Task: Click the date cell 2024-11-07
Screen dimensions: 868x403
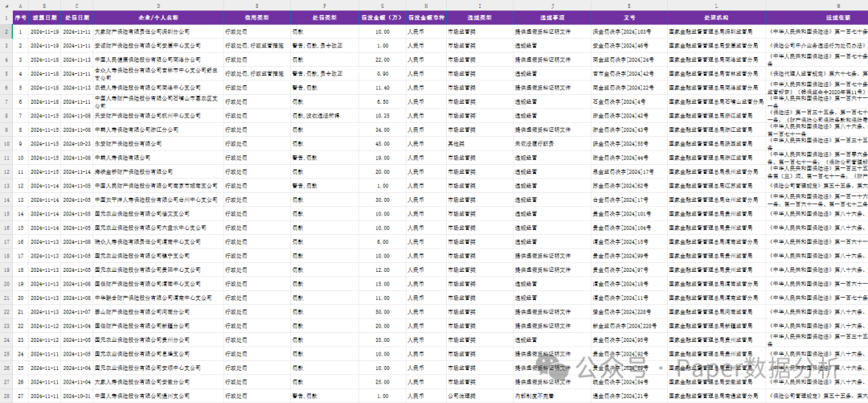Action: click(x=77, y=311)
